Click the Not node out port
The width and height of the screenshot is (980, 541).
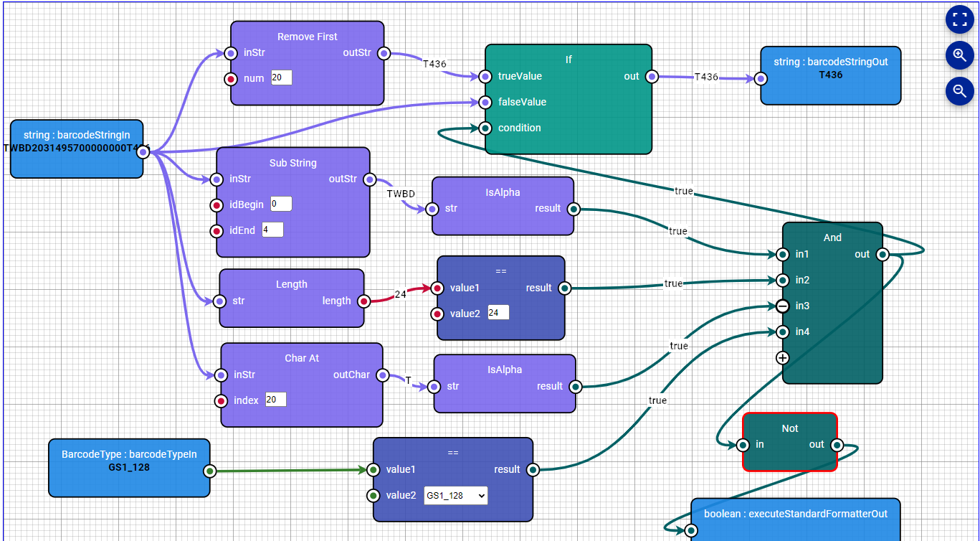tap(836, 445)
